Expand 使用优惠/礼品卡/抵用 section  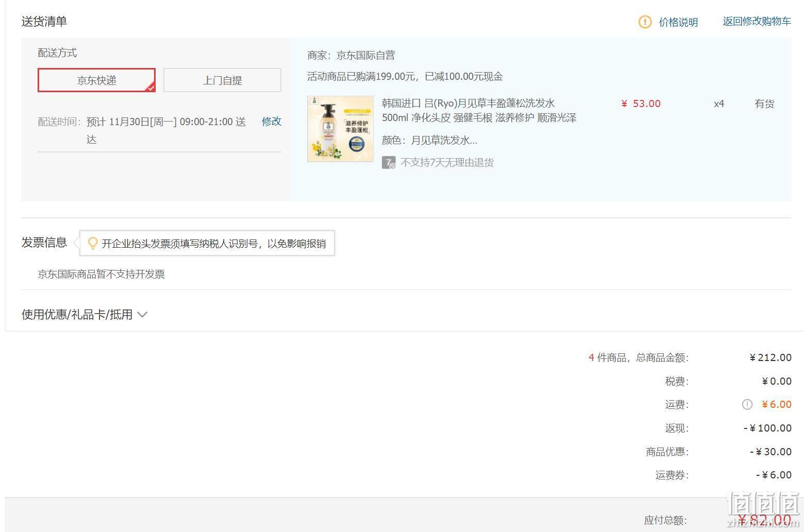point(85,314)
